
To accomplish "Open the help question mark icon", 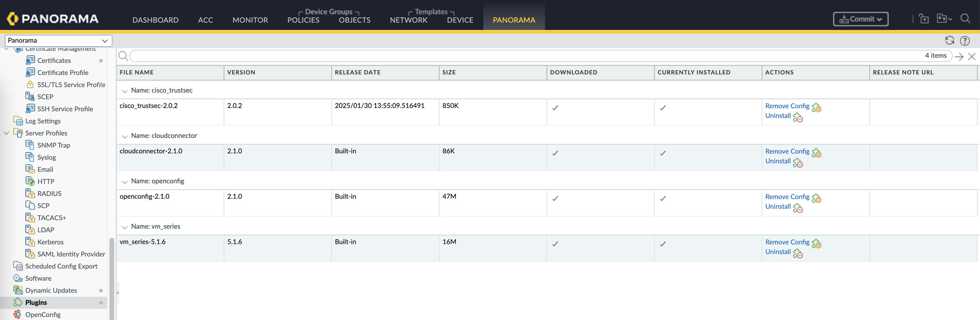I will [x=964, y=40].
